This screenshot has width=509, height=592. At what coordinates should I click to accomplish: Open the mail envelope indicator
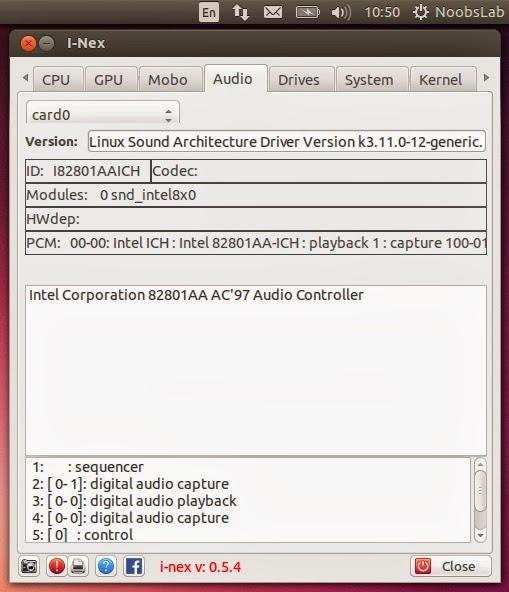click(x=273, y=12)
